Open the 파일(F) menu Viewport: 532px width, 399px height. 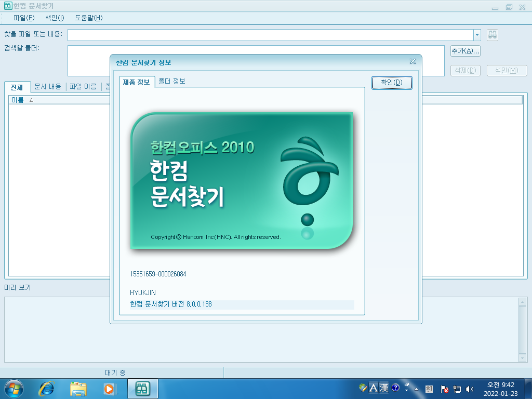(24, 18)
